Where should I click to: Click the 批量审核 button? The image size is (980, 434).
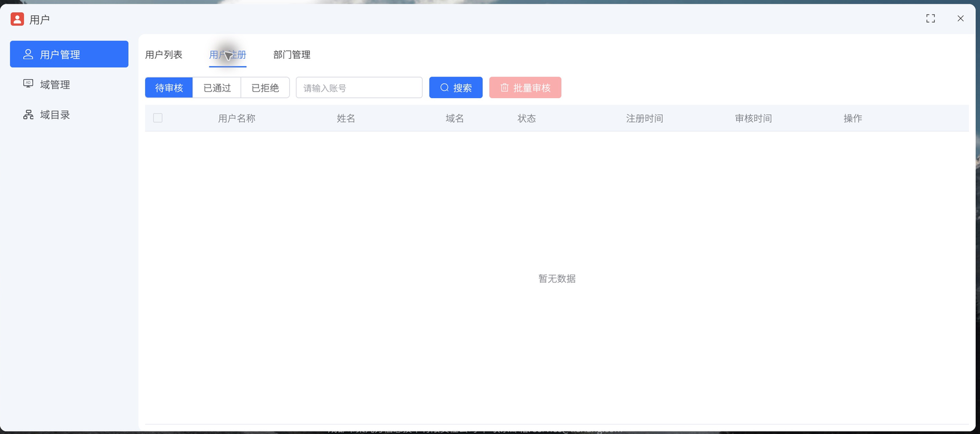pyautogui.click(x=526, y=88)
